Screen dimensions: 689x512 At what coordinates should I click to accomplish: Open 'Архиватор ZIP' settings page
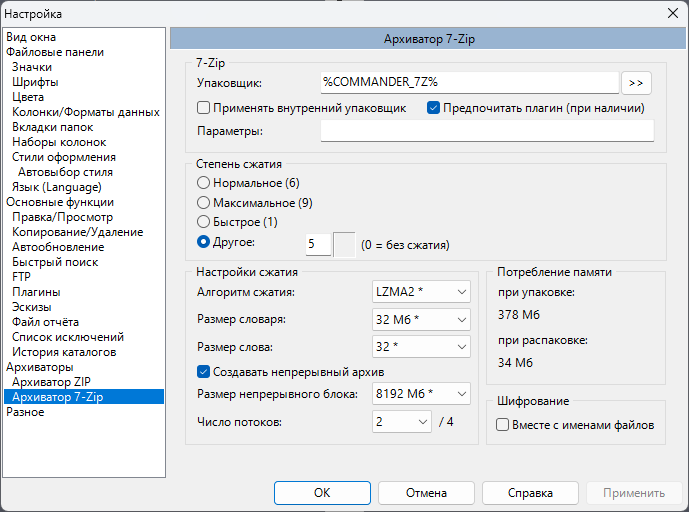pyautogui.click(x=51, y=382)
